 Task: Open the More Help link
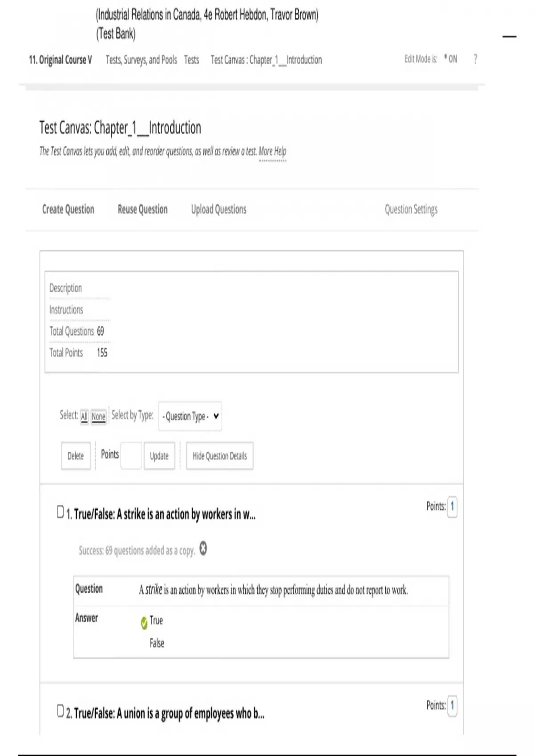coord(272,152)
